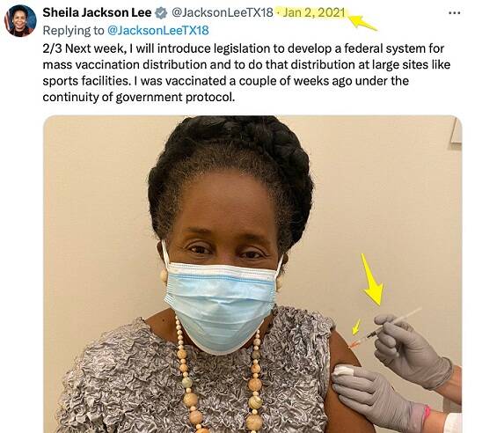Open Sheila Jackson Lee's profile avatar

(20, 20)
